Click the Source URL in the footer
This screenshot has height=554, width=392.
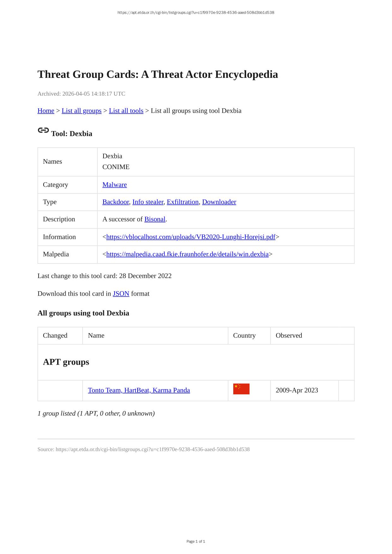coord(152,449)
